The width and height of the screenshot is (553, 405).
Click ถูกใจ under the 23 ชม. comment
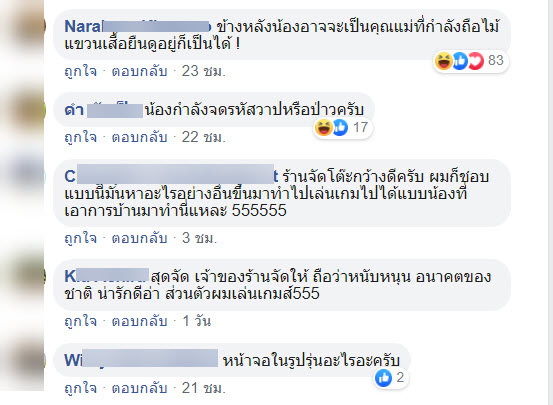tap(81, 71)
